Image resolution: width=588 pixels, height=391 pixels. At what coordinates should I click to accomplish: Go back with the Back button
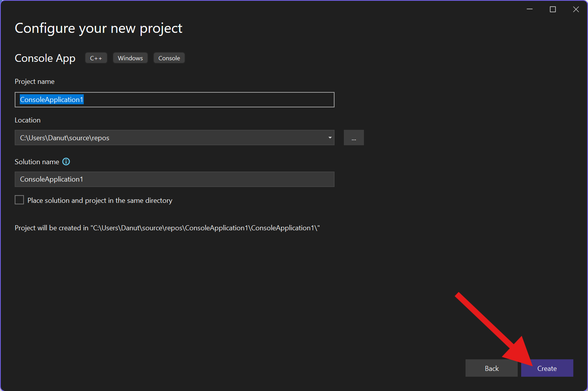[491, 368]
